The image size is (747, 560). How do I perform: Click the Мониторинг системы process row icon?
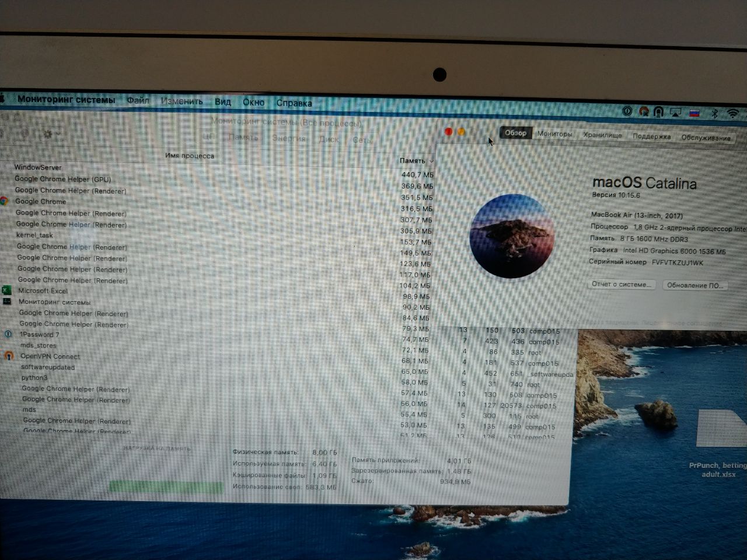tap(7, 302)
